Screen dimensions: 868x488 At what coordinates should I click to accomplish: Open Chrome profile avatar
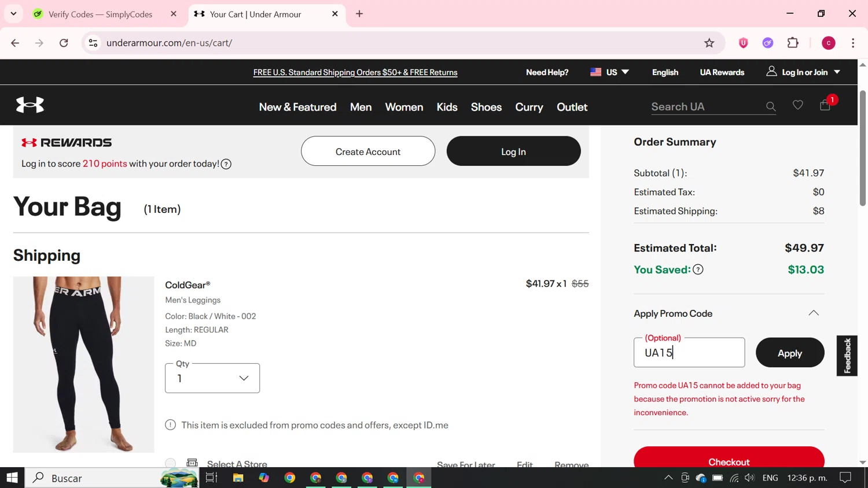tap(829, 43)
